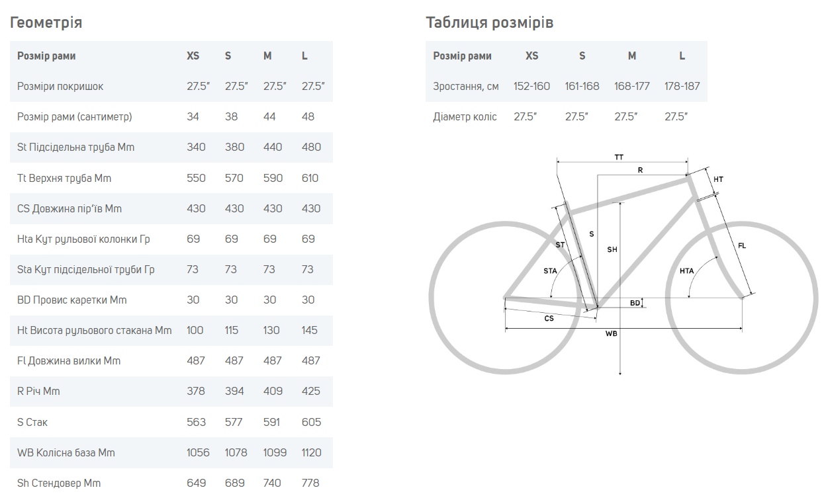Click the 152-160 height range cell
The image size is (824, 504).
[x=532, y=87]
